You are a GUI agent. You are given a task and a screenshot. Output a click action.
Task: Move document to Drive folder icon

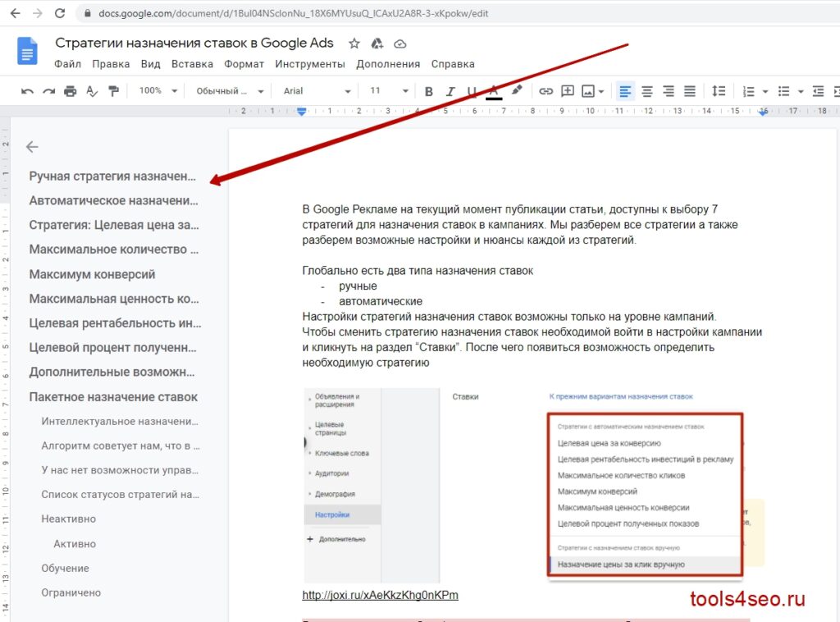tap(377, 44)
